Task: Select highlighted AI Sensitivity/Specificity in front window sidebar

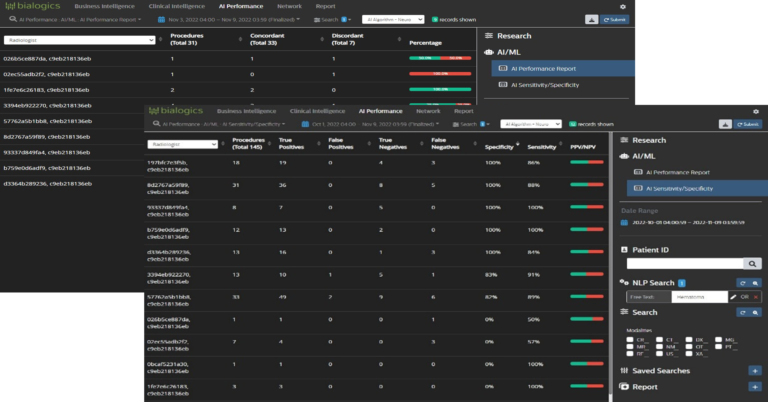Action: pos(697,188)
